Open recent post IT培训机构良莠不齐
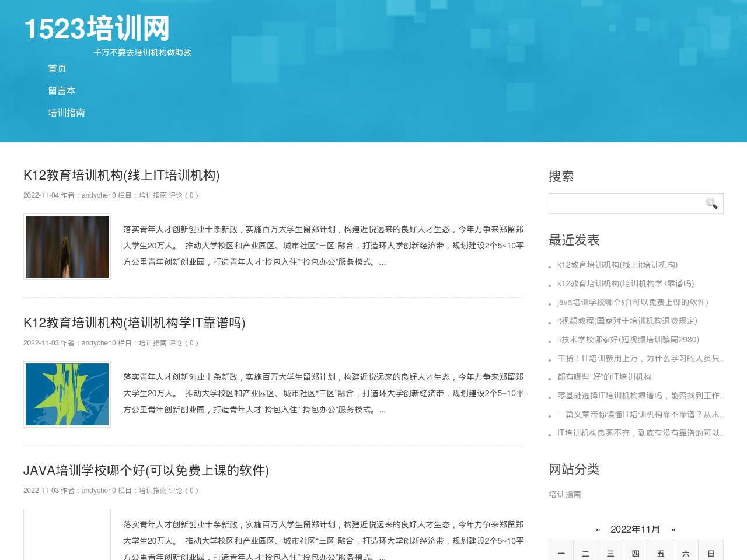Image resolution: width=747 pixels, height=560 pixels. (640, 433)
